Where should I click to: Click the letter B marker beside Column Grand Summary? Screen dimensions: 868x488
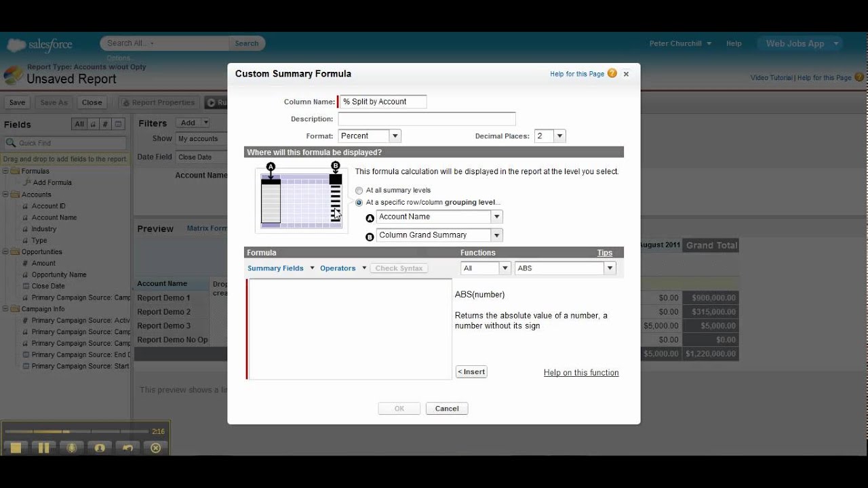370,237
